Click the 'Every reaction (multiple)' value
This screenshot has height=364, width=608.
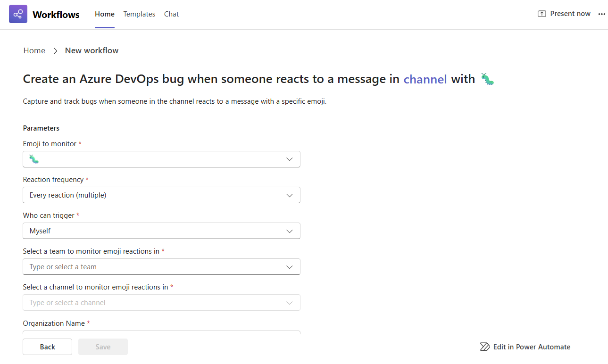(68, 195)
